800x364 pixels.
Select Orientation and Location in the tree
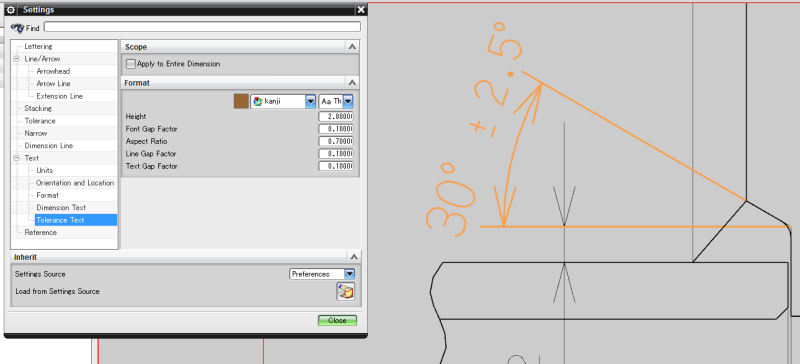point(75,183)
